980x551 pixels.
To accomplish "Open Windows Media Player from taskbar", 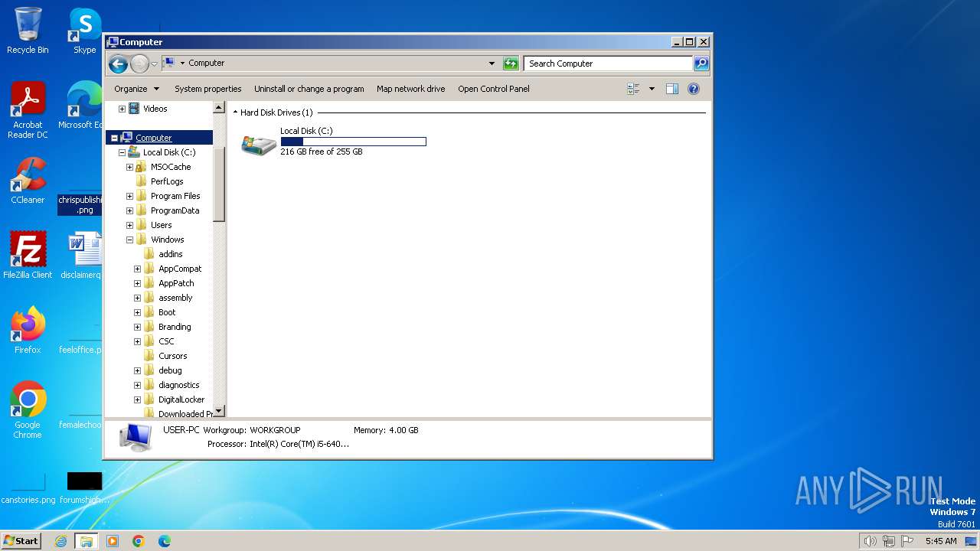I will tap(113, 541).
